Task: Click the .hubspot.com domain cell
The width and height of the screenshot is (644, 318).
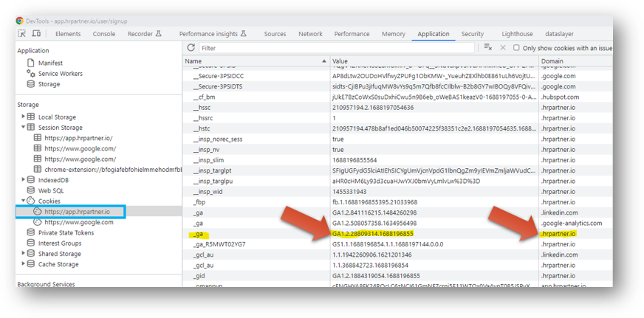Action: tap(561, 97)
